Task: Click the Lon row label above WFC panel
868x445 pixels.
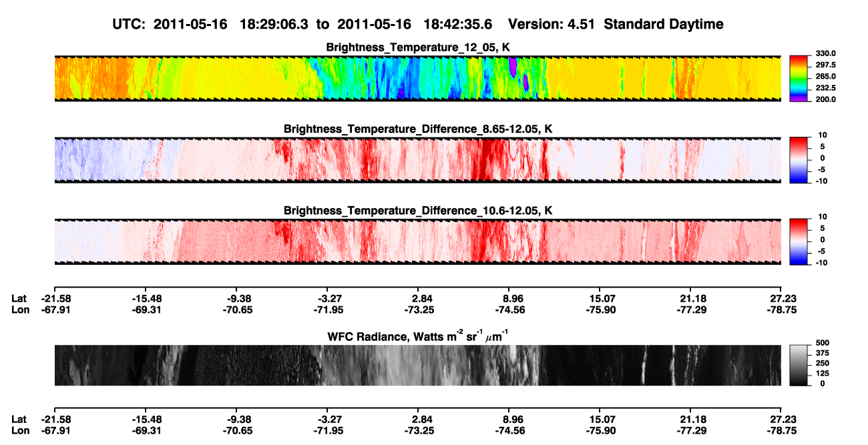Action: click(19, 310)
